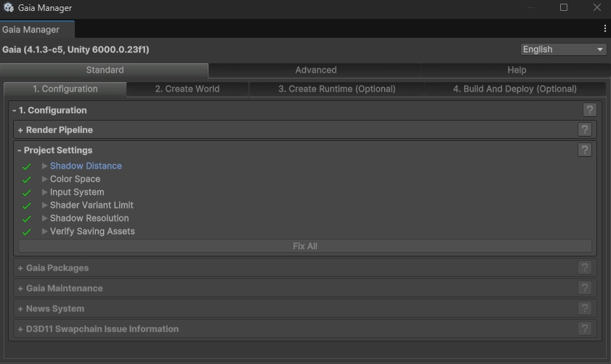Viewport: 611px width, 364px height.
Task: Select the 2. Create World step tab
Action: click(x=187, y=89)
